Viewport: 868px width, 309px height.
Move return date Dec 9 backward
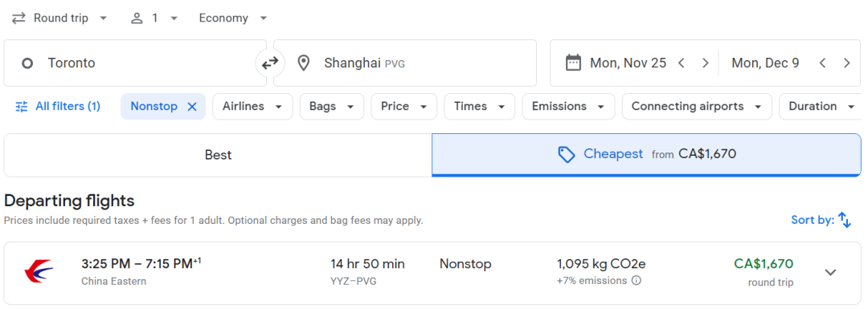point(823,63)
